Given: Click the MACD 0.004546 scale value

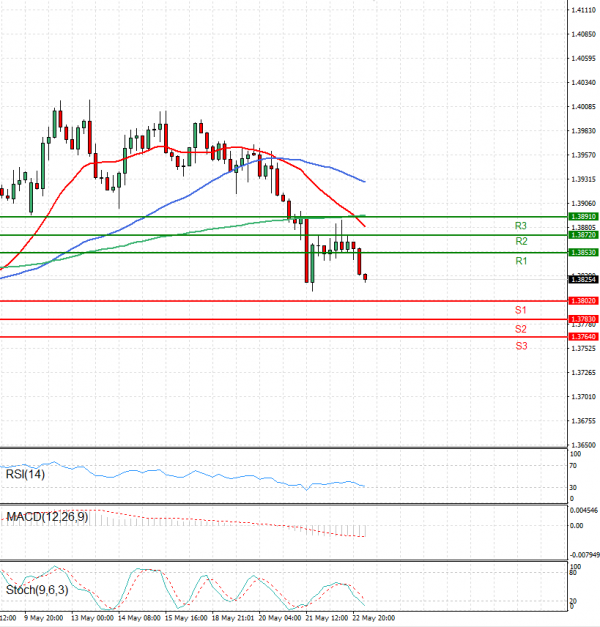Looking at the screenshot, I should [584, 510].
